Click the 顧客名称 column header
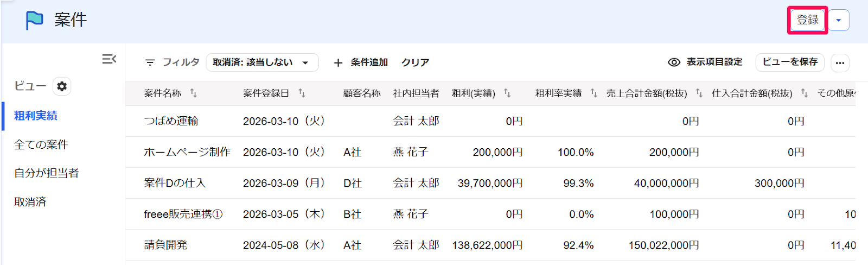868x265 pixels. [x=362, y=93]
